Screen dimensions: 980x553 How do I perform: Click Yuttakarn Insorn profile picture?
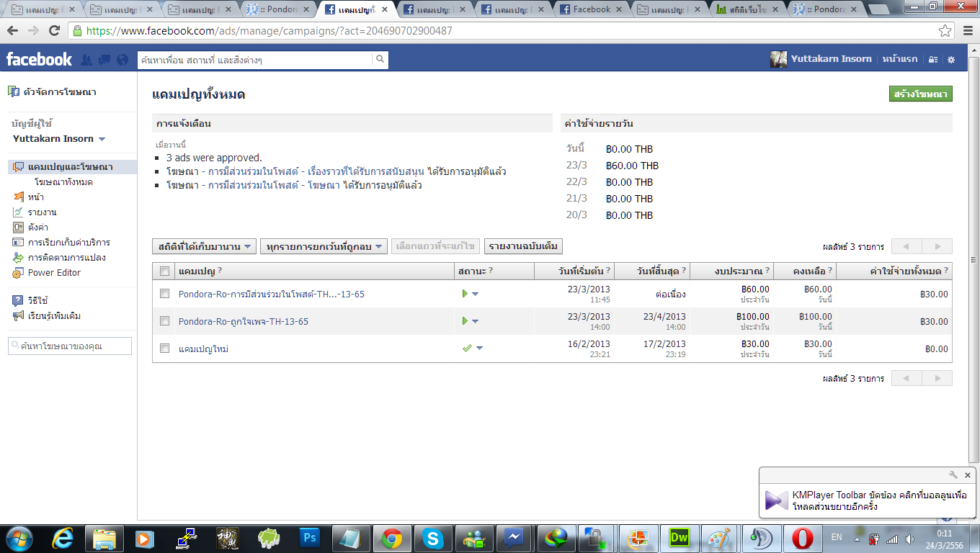point(778,60)
